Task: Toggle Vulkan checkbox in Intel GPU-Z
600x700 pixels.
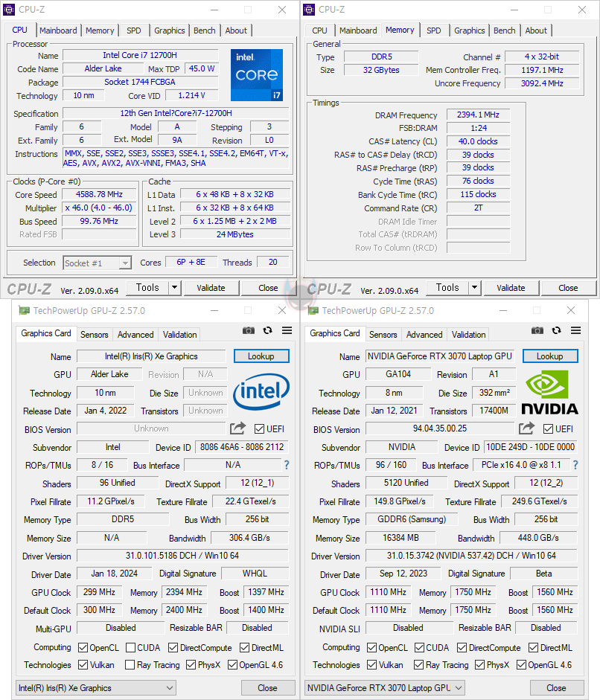Action: 83,665
